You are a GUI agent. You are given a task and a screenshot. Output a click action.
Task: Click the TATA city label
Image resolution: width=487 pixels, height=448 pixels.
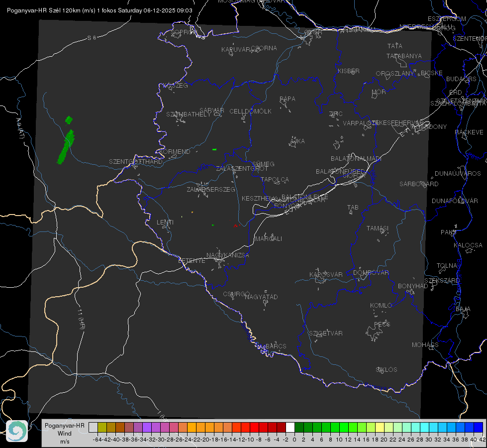395,46
